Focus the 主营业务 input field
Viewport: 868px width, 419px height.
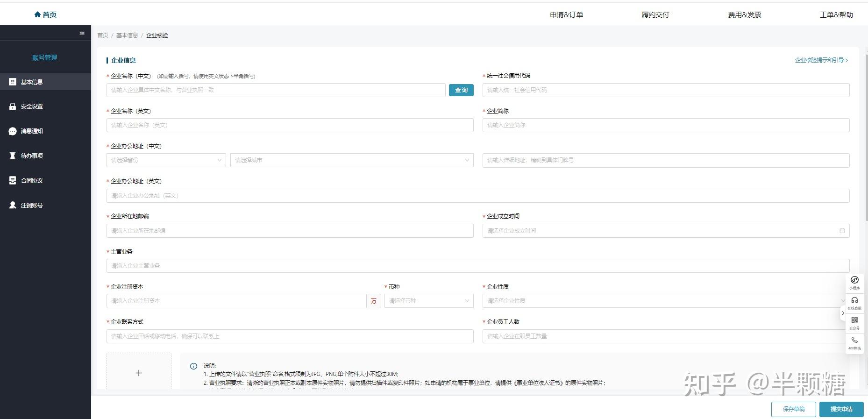click(478, 266)
